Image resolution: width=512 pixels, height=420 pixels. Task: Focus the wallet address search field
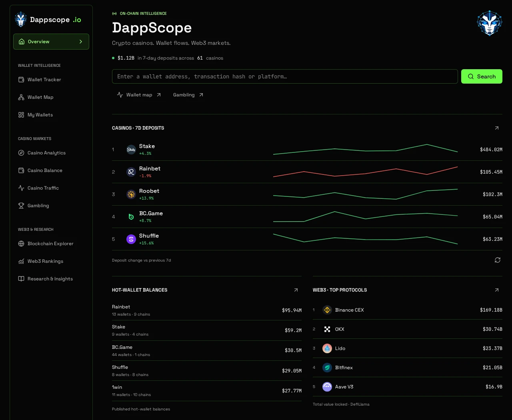tap(285, 76)
